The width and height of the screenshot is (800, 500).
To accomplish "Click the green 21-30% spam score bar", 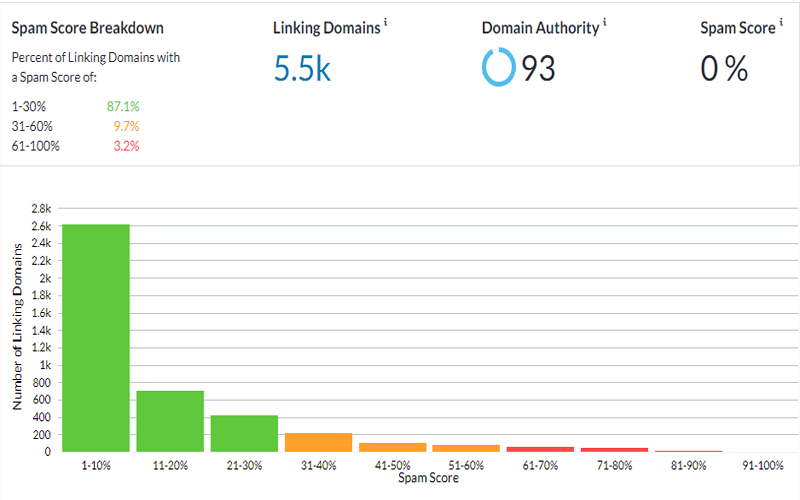I will pos(244,433).
